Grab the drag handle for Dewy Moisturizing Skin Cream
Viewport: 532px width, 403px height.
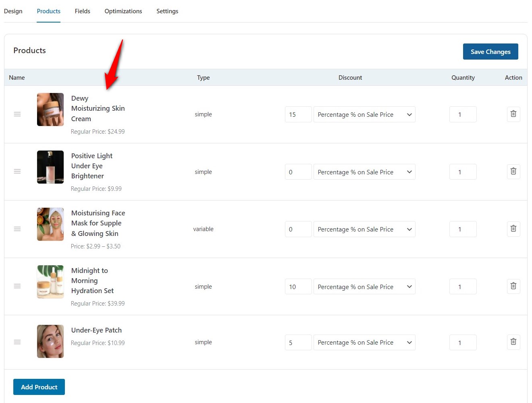tap(17, 114)
